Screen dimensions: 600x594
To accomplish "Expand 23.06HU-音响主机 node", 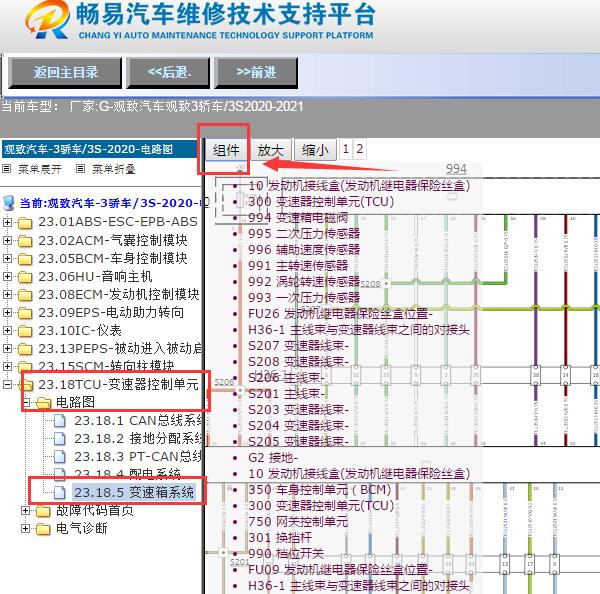I will coord(7,276).
